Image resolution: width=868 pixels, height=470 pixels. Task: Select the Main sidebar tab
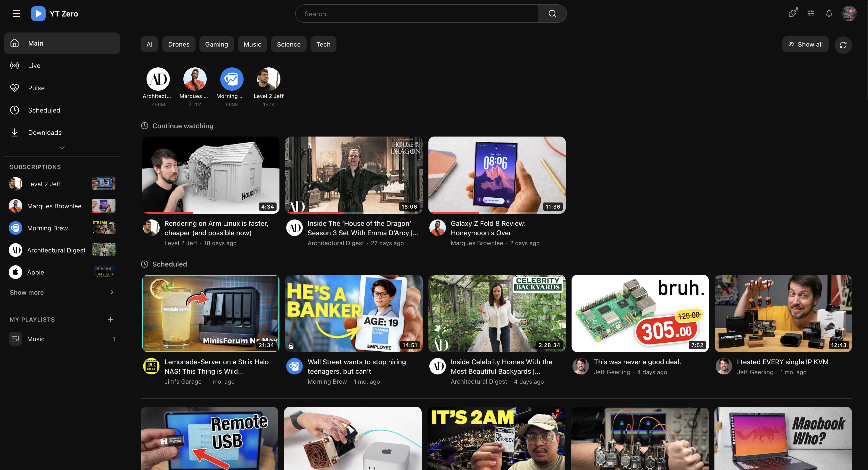(62, 43)
